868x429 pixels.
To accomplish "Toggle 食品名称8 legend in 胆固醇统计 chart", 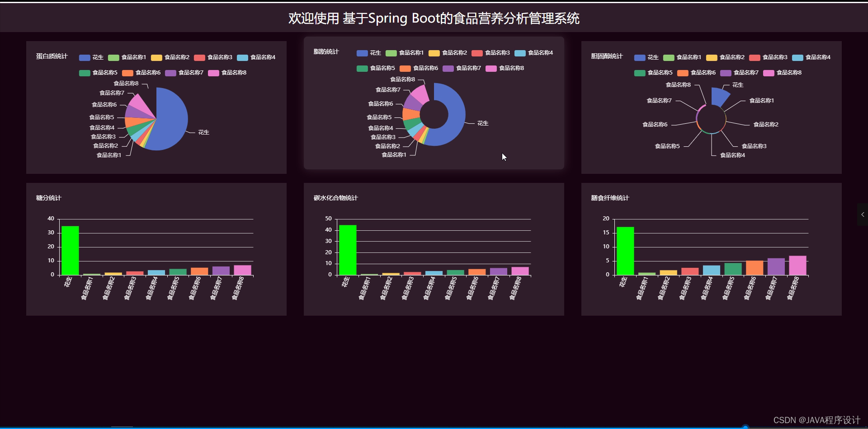I will tap(782, 73).
